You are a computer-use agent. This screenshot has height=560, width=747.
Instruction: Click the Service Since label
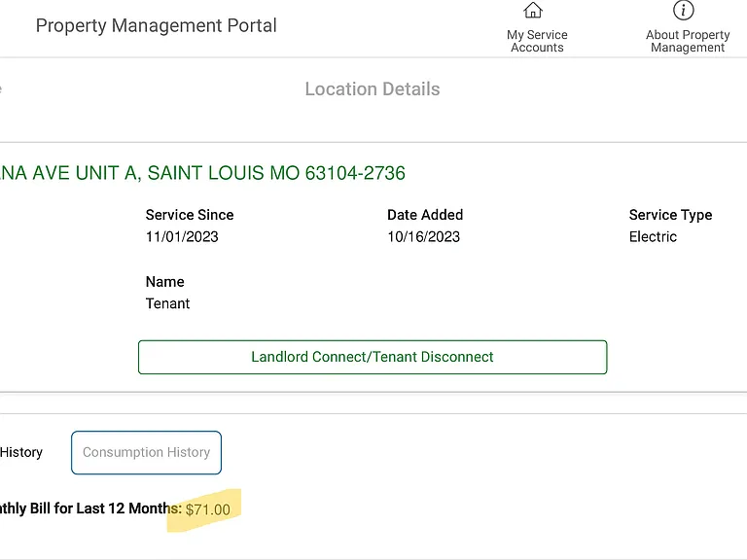click(x=190, y=215)
